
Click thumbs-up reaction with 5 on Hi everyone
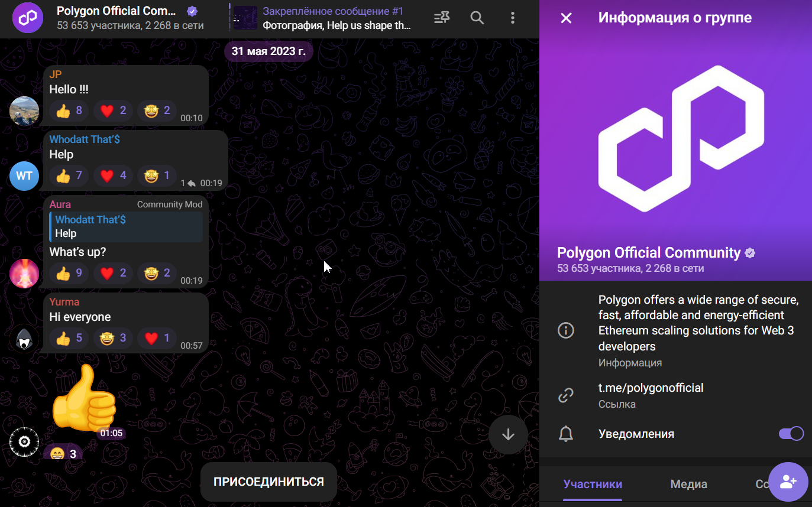point(69,338)
